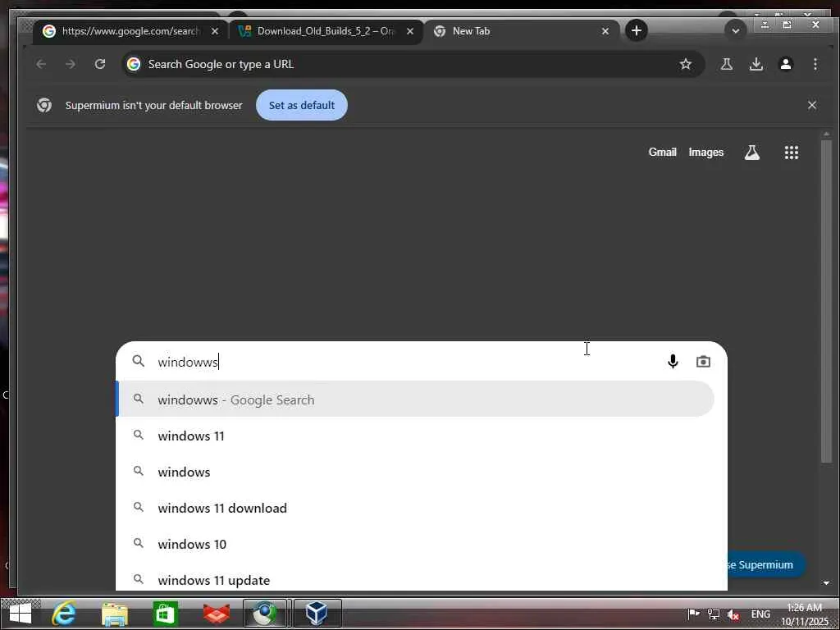Image resolution: width=840 pixels, height=630 pixels.
Task: Start voice search with the microphone icon
Action: 673,362
